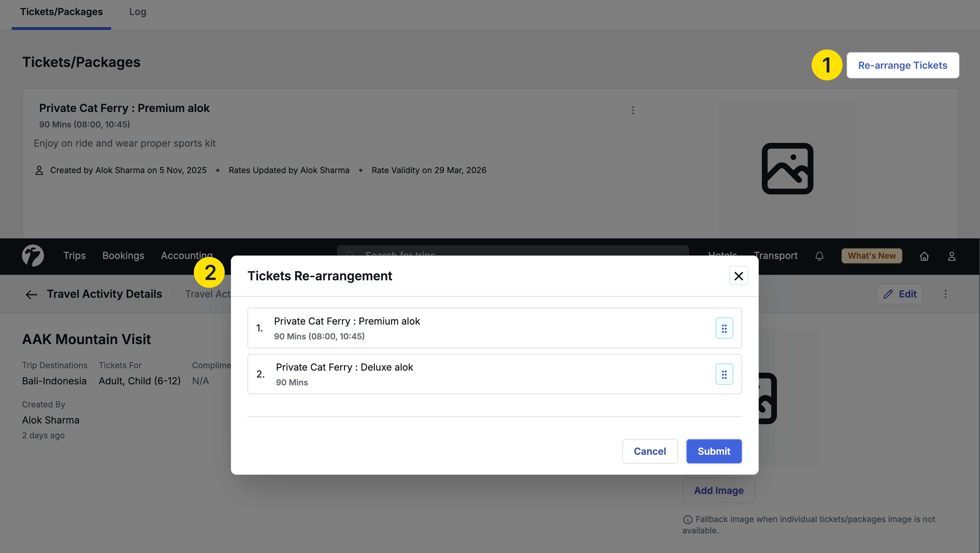Open the Accounting menu
Image resolution: width=980 pixels, height=553 pixels.
point(186,255)
